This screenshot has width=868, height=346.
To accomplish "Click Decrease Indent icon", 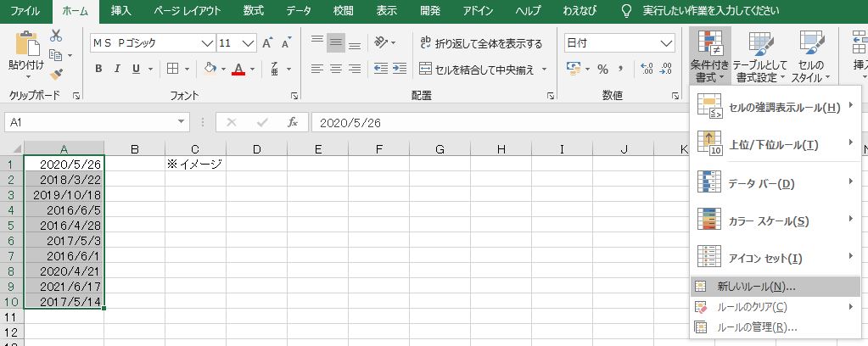I will click(381, 70).
